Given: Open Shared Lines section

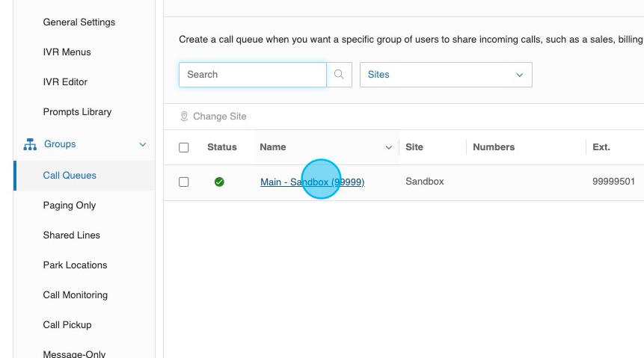Looking at the screenshot, I should click(x=72, y=235).
